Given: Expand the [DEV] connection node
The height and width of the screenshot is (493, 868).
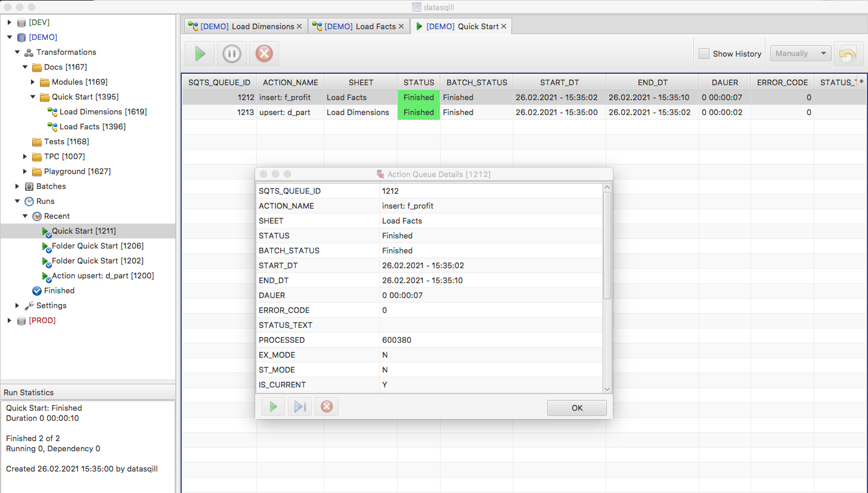Looking at the screenshot, I should click(10, 22).
